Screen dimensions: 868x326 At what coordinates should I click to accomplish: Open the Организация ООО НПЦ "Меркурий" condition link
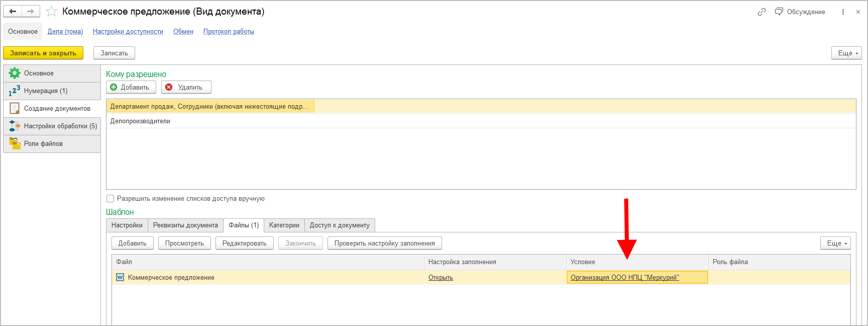pyautogui.click(x=624, y=278)
